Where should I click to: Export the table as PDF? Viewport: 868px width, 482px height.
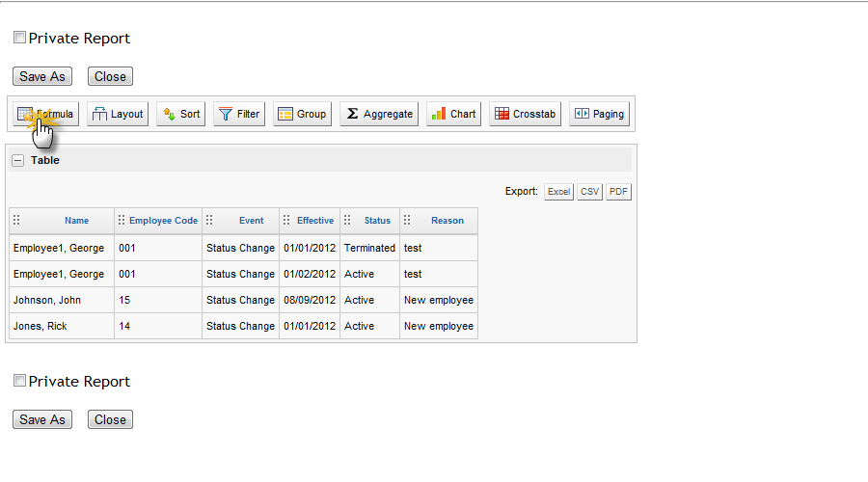point(618,192)
